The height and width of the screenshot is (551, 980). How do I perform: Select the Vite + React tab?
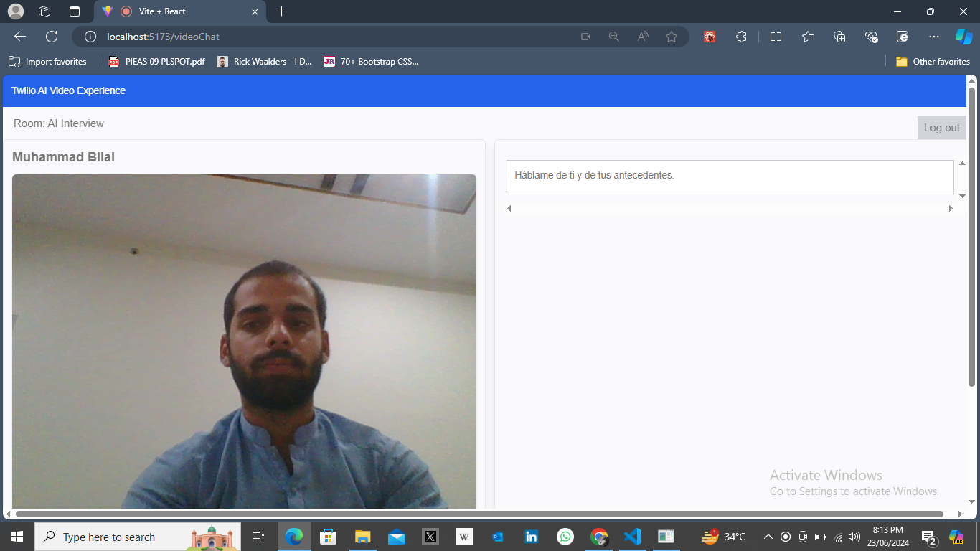(179, 11)
